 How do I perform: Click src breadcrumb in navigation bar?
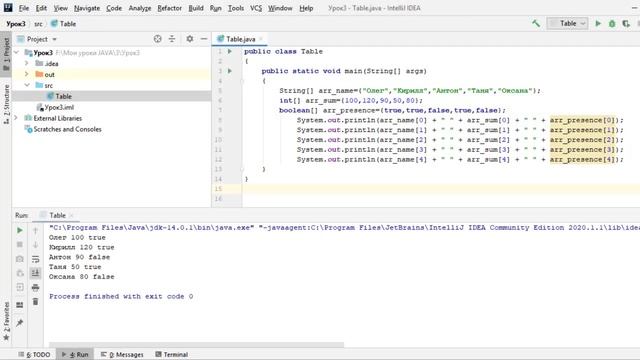coord(38,24)
